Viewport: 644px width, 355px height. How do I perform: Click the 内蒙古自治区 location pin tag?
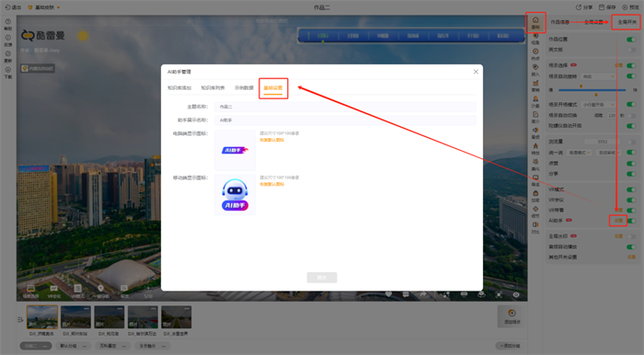tap(38, 68)
